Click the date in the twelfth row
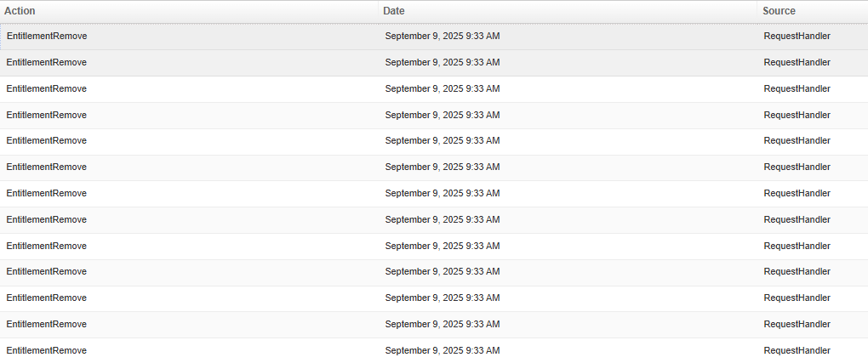868x363 pixels. click(x=442, y=324)
